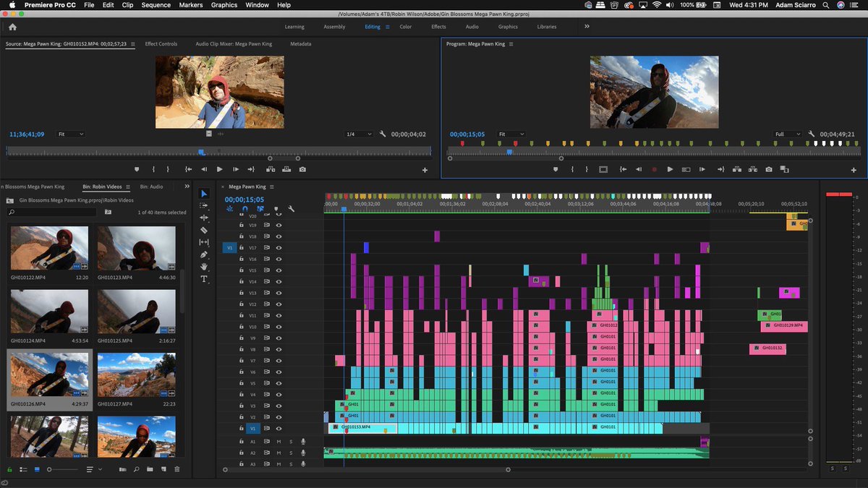Open Program: Mega Pawn King panel menu
Image resolution: width=868 pixels, height=488 pixels.
tap(511, 44)
